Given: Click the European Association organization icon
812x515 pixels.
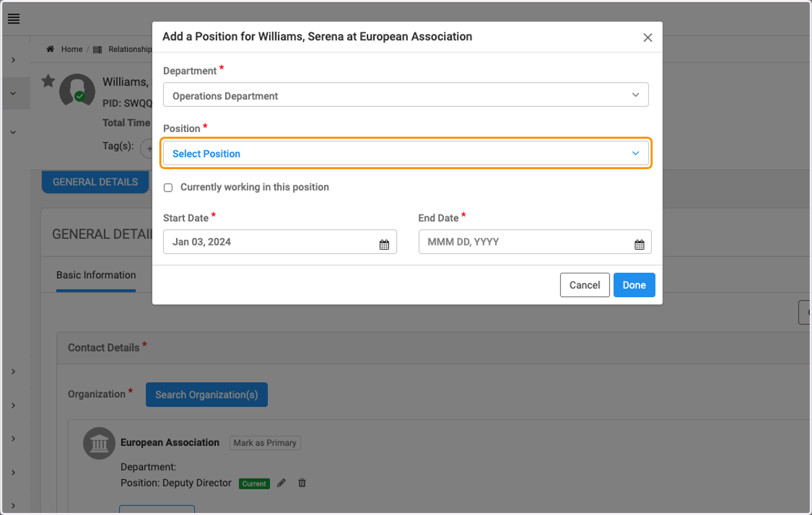Looking at the screenshot, I should pyautogui.click(x=99, y=444).
